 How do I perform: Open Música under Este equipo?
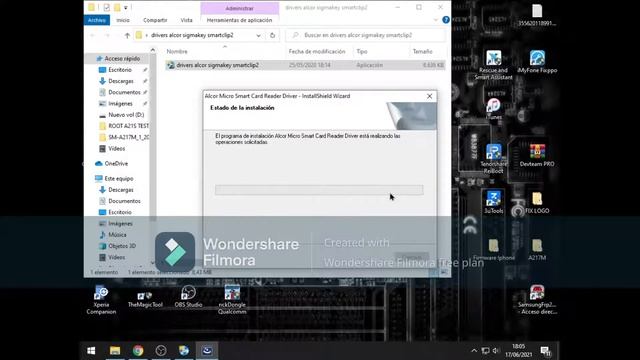coord(117,235)
